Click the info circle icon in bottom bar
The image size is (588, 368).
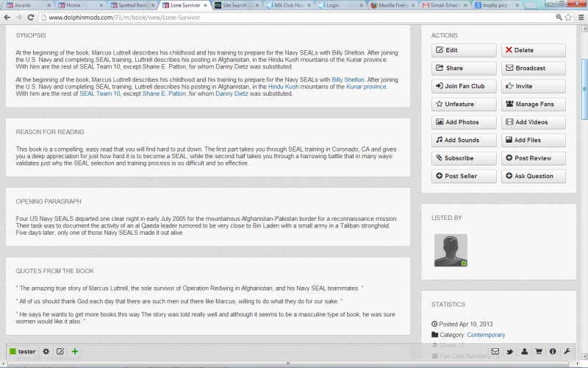pos(553,352)
